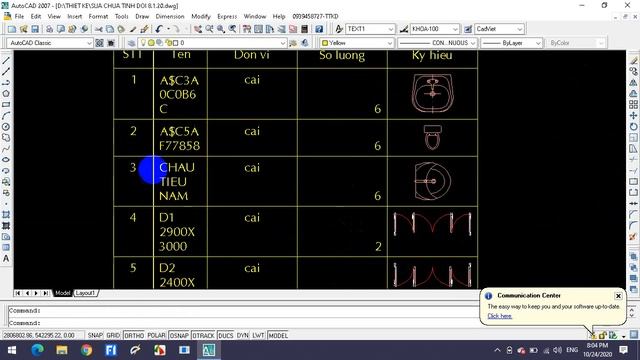Click the Model tab
640x360 pixels.
[x=62, y=293]
